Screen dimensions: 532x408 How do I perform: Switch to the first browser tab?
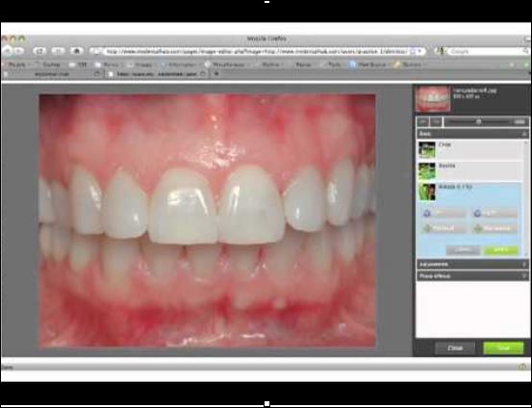52,74
